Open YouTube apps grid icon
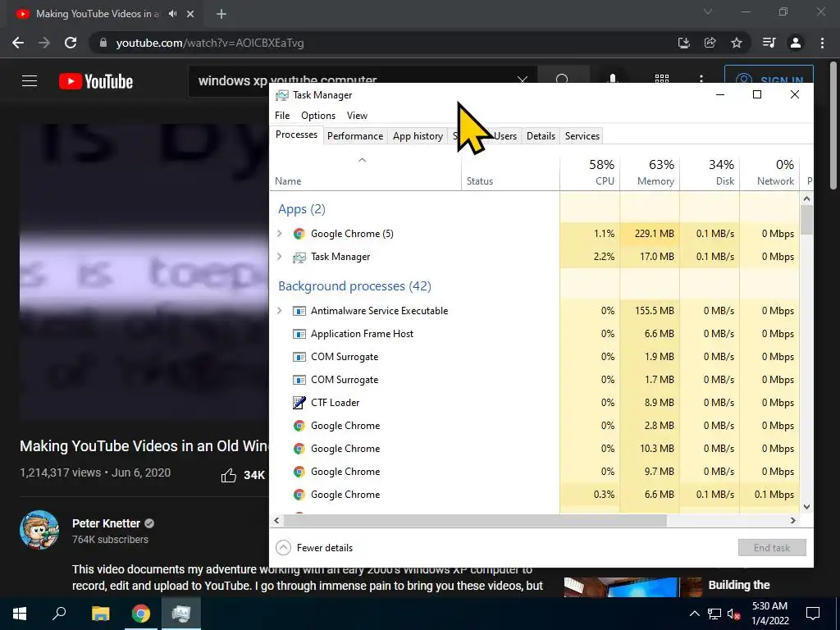The image size is (840, 630). pos(662,78)
